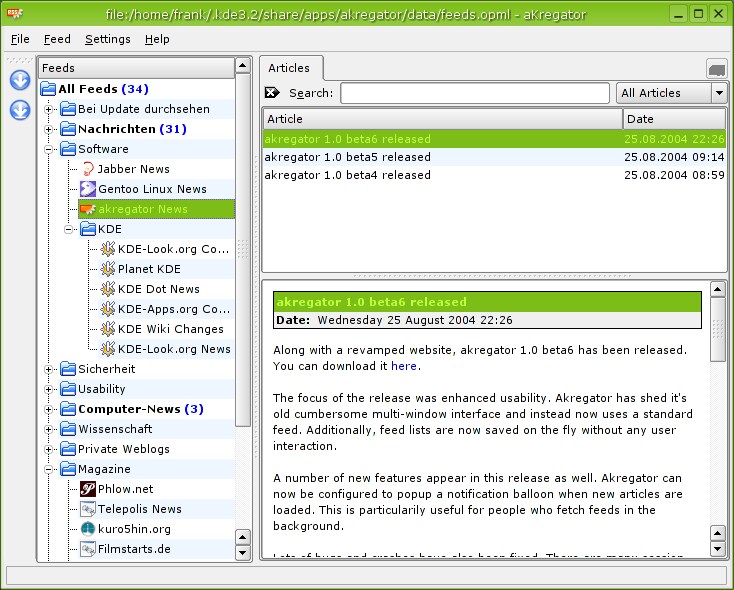Collapse the KDE subfolder node
This screenshot has height=590, width=734.
pos(68,229)
